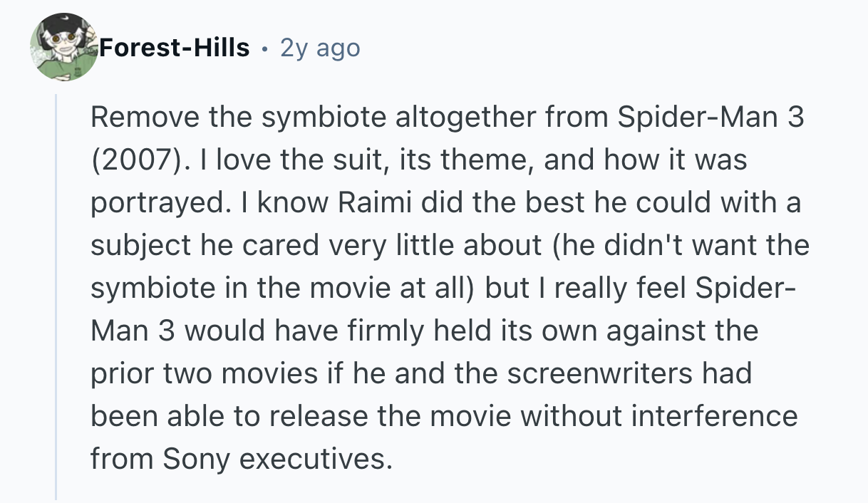Open the Forest-Hills username profile link

pos(175,48)
